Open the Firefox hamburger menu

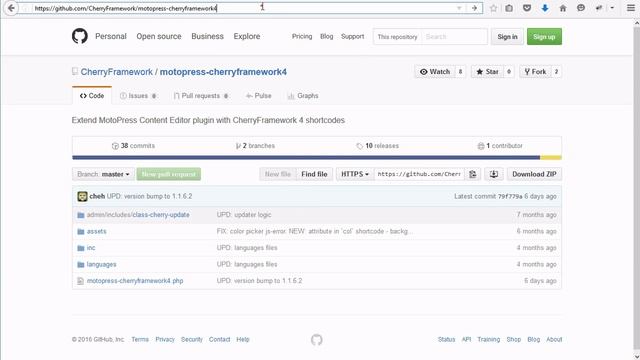[x=631, y=8]
